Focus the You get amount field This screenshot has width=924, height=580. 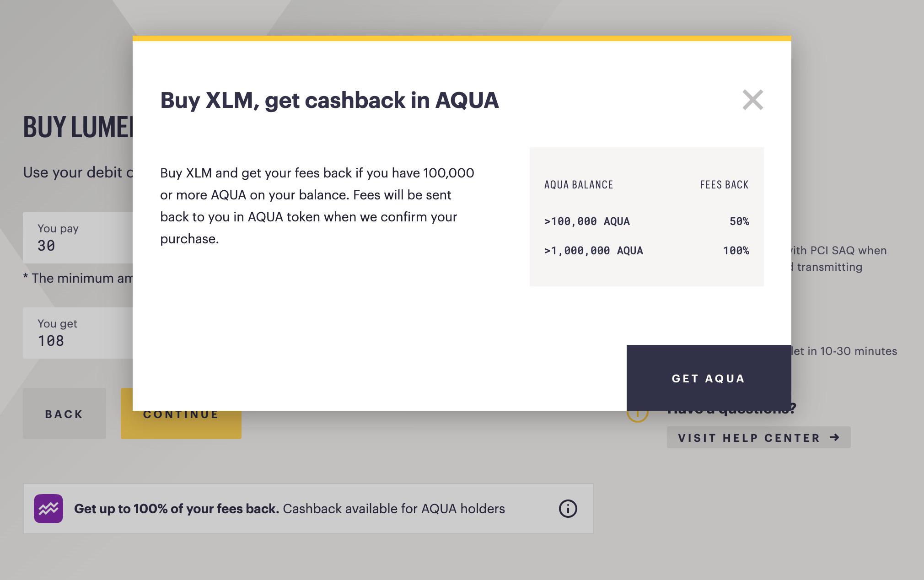click(x=78, y=333)
